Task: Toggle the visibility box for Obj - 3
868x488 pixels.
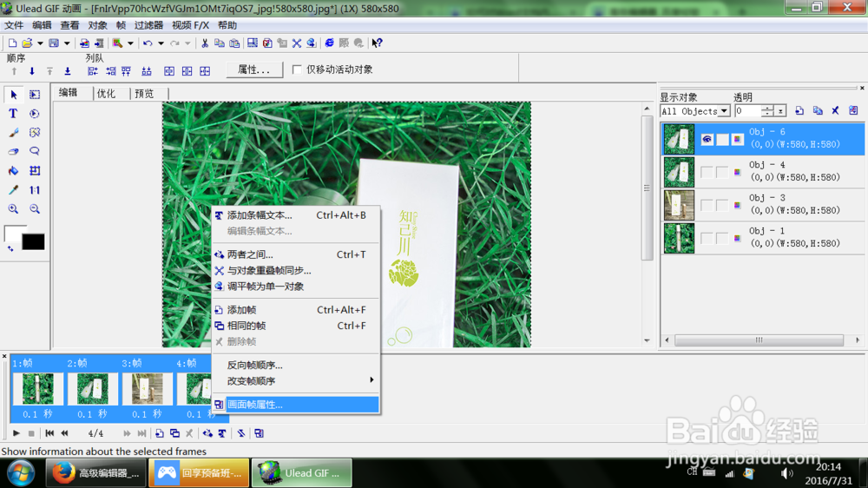Action: click(707, 206)
